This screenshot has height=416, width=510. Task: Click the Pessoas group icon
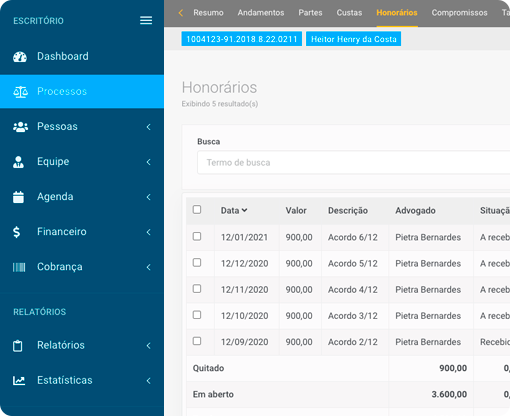click(20, 127)
